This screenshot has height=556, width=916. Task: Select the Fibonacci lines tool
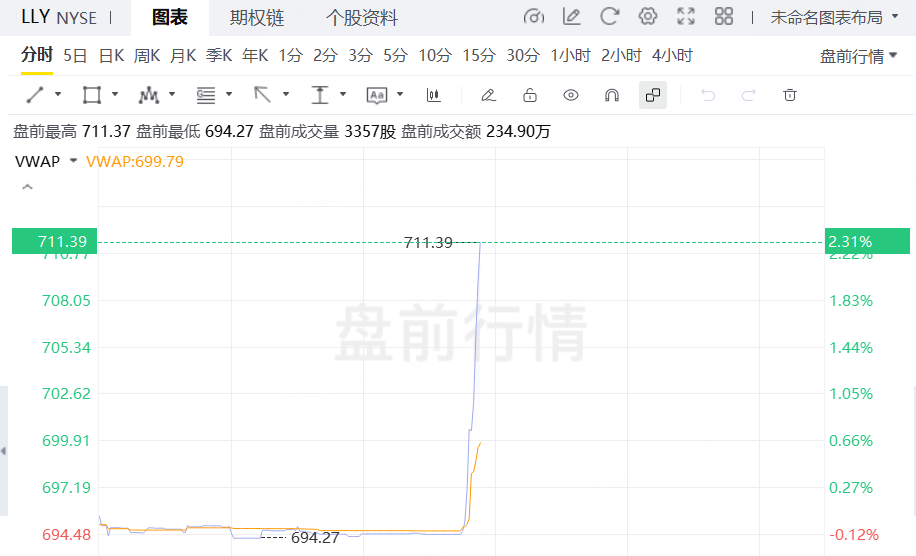[206, 95]
